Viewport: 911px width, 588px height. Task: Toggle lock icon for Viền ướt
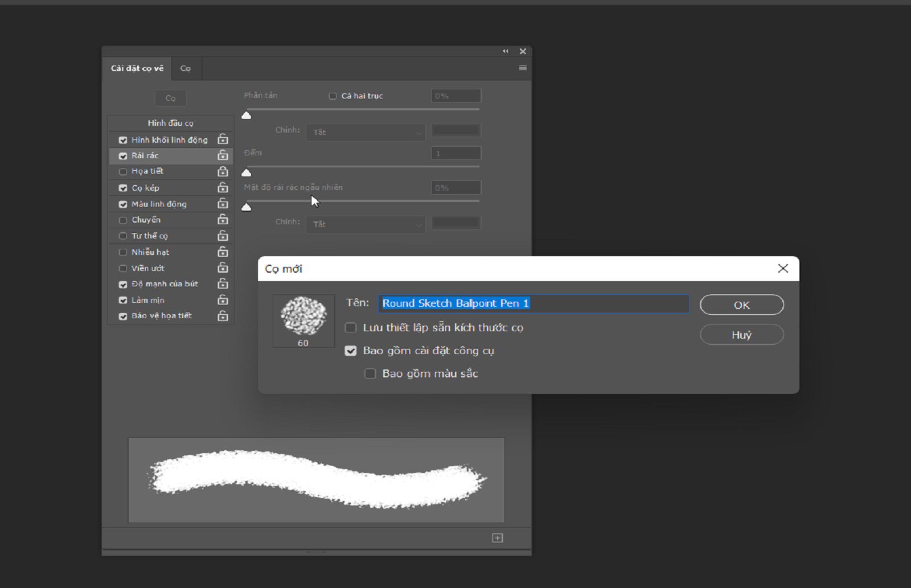click(x=223, y=268)
